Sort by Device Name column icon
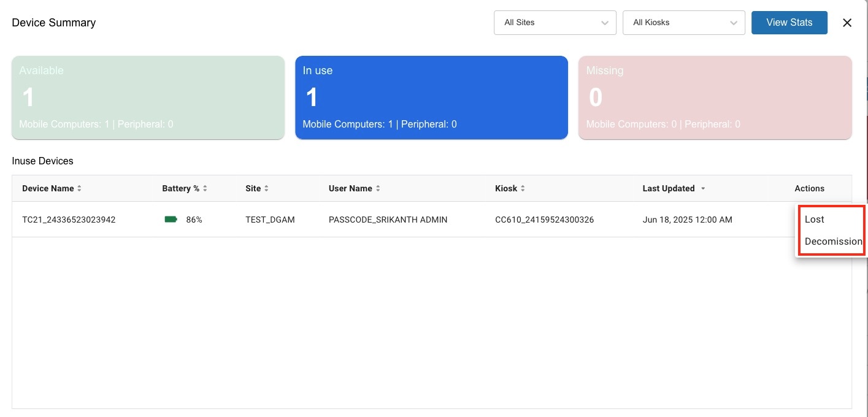The height and width of the screenshot is (417, 868). point(79,189)
